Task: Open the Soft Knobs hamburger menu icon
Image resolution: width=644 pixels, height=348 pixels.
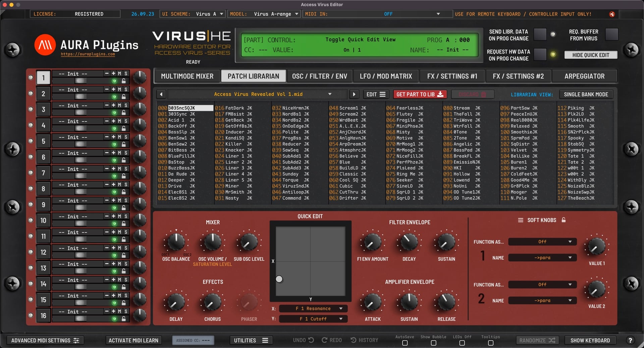Action: (521, 220)
